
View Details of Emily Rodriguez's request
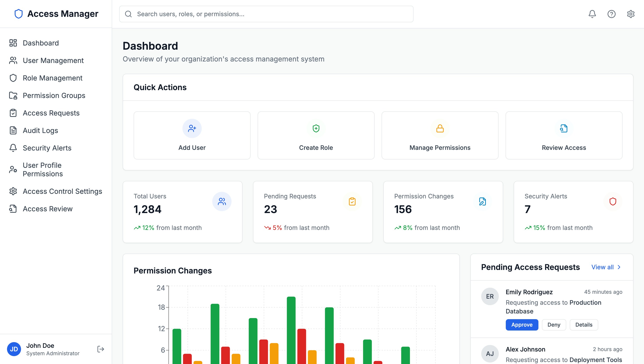pyautogui.click(x=583, y=325)
